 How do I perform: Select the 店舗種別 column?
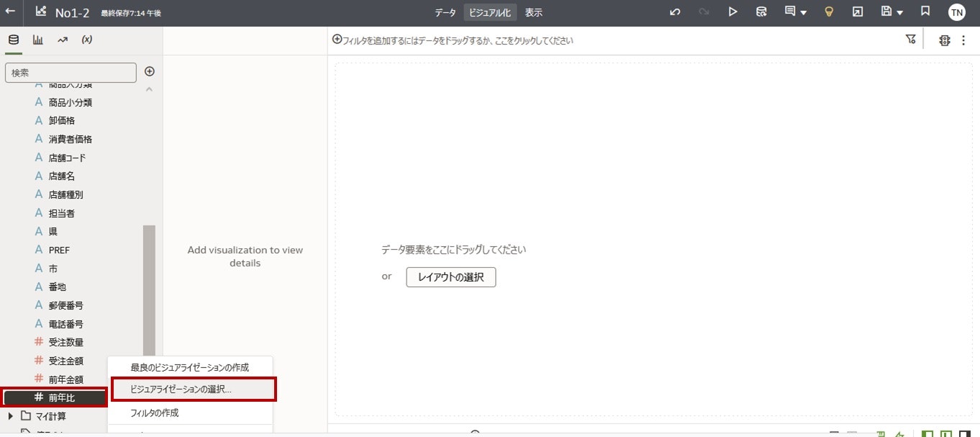click(66, 194)
